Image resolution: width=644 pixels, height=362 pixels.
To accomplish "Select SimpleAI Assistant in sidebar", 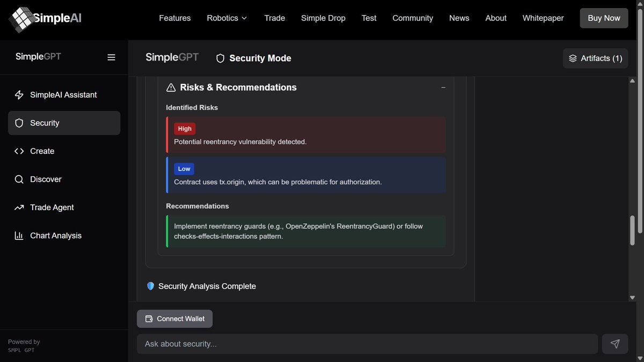I will 64,95.
